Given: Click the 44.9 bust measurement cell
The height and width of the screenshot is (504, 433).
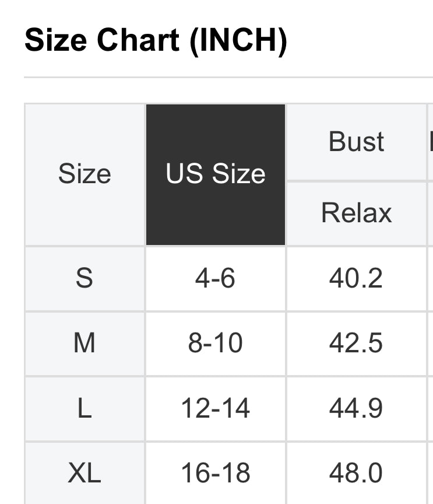Looking at the screenshot, I should coord(356,408).
